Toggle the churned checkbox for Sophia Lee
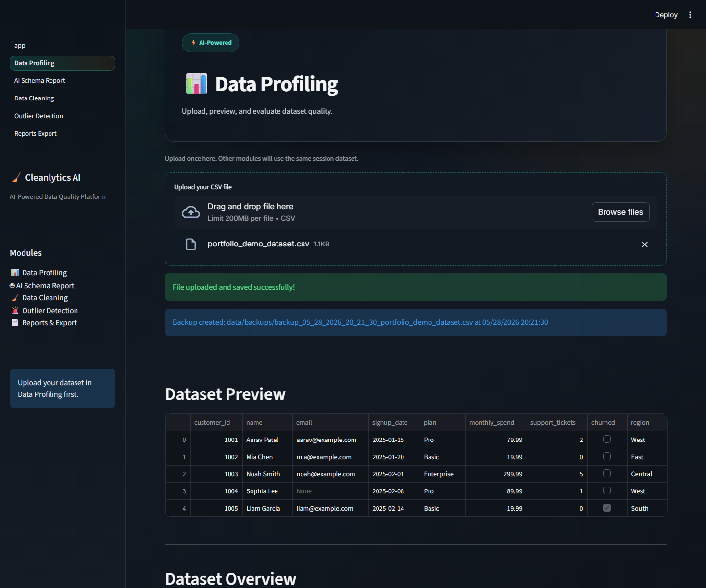The height and width of the screenshot is (588, 706). [607, 490]
